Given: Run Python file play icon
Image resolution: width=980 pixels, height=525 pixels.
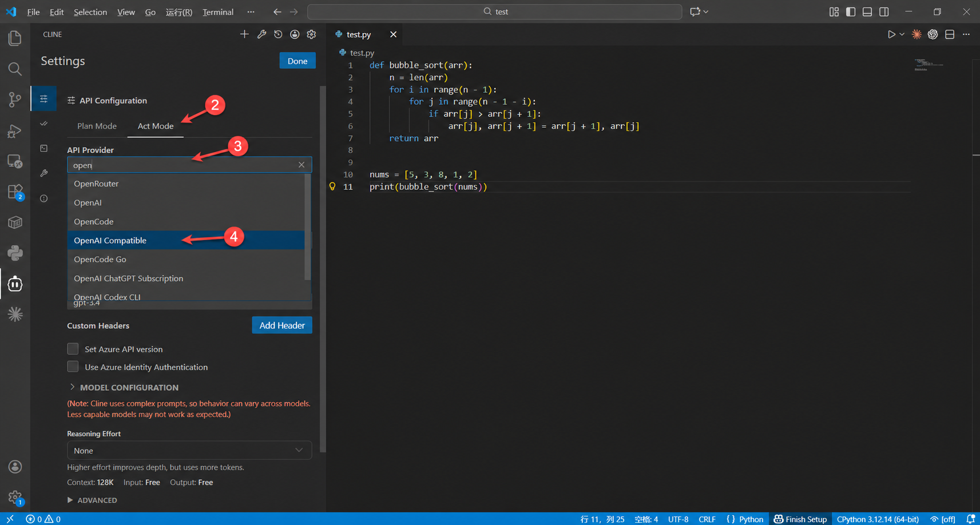Looking at the screenshot, I should point(891,34).
